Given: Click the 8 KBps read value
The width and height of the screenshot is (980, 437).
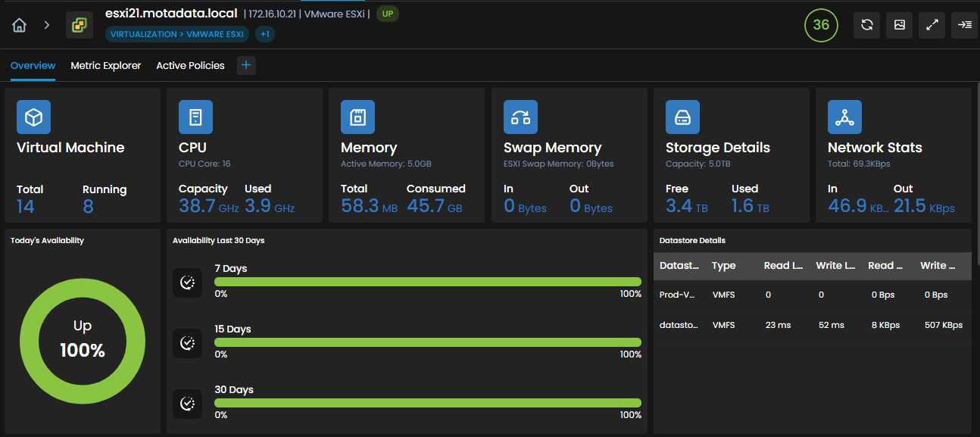Looking at the screenshot, I should 885,325.
